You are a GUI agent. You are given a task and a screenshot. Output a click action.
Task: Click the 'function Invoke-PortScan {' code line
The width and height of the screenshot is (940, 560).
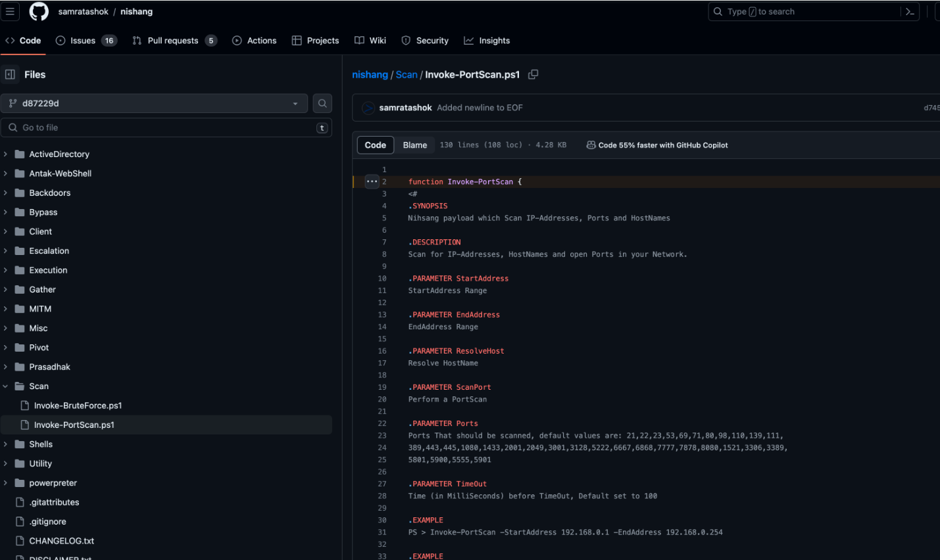click(464, 182)
